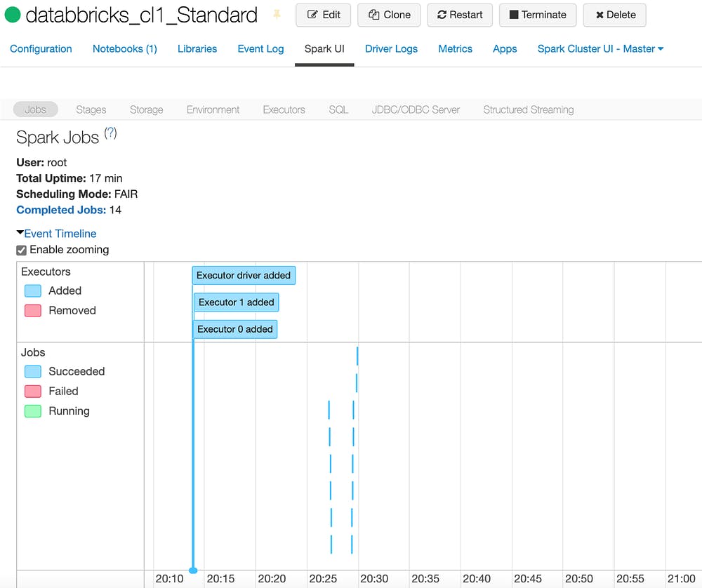
Task: Click the (?) help link next to Spark Jobs
Action: (111, 133)
